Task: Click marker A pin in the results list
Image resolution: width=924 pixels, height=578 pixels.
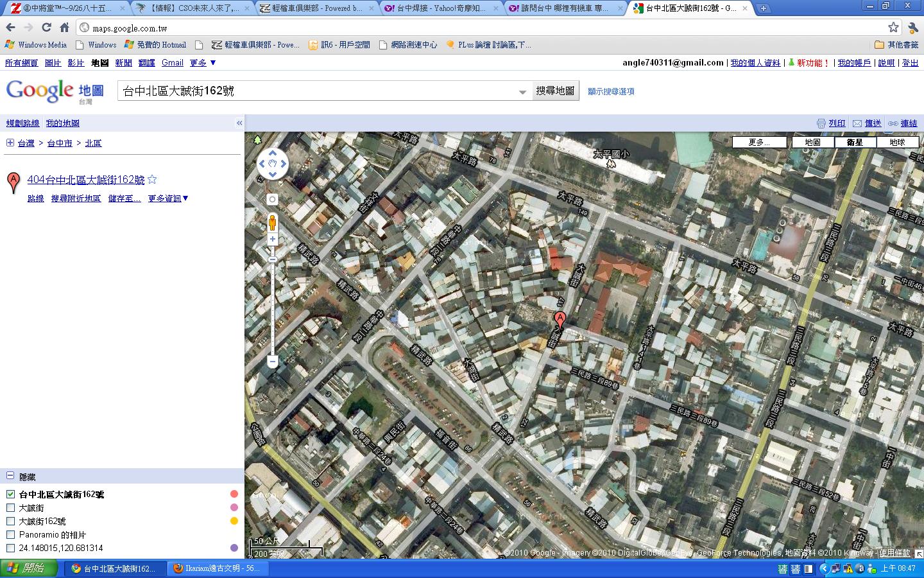Action: point(13,182)
